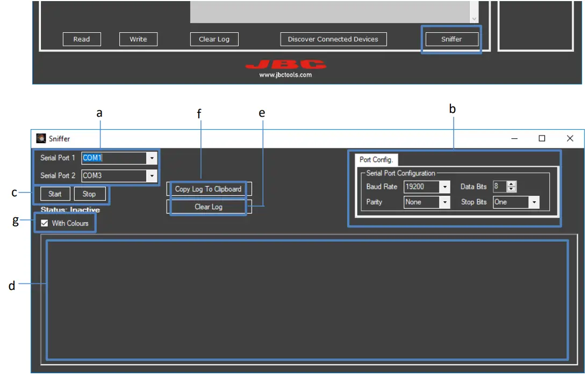Open the Sniffer tool from main window
Image resolution: width=588 pixels, height=376 pixels.
452,39
